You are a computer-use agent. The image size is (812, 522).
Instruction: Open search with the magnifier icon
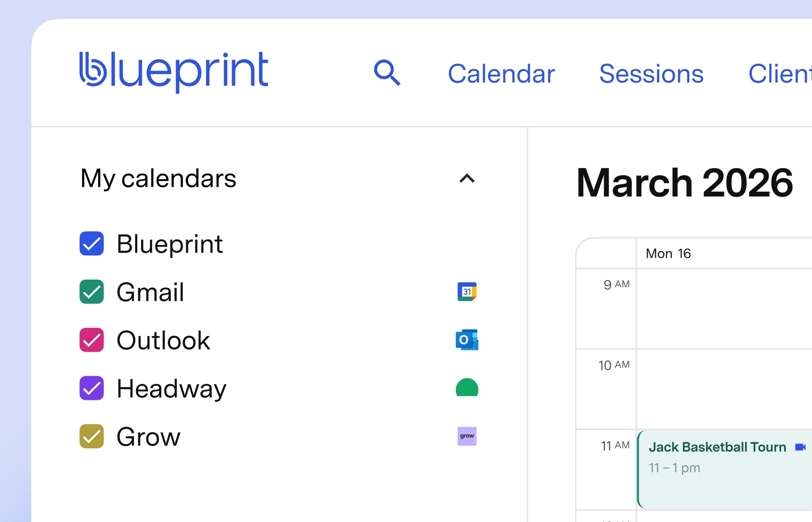pos(387,73)
